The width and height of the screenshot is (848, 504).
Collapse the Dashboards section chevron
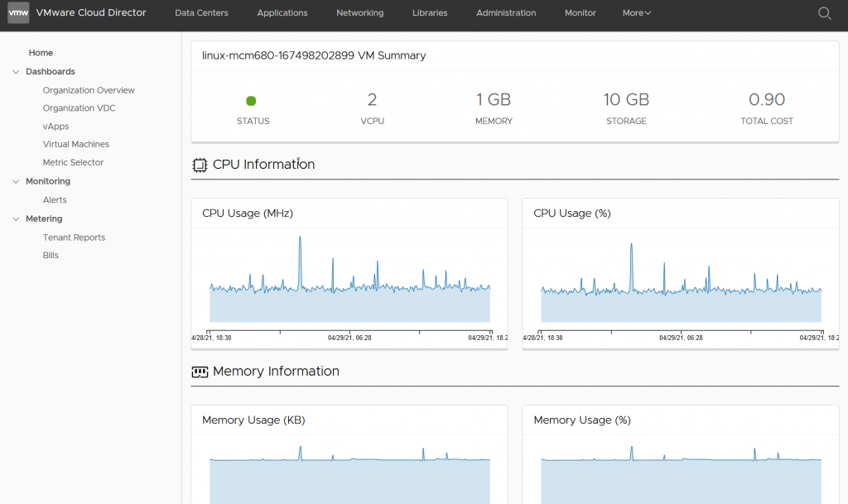pyautogui.click(x=16, y=72)
